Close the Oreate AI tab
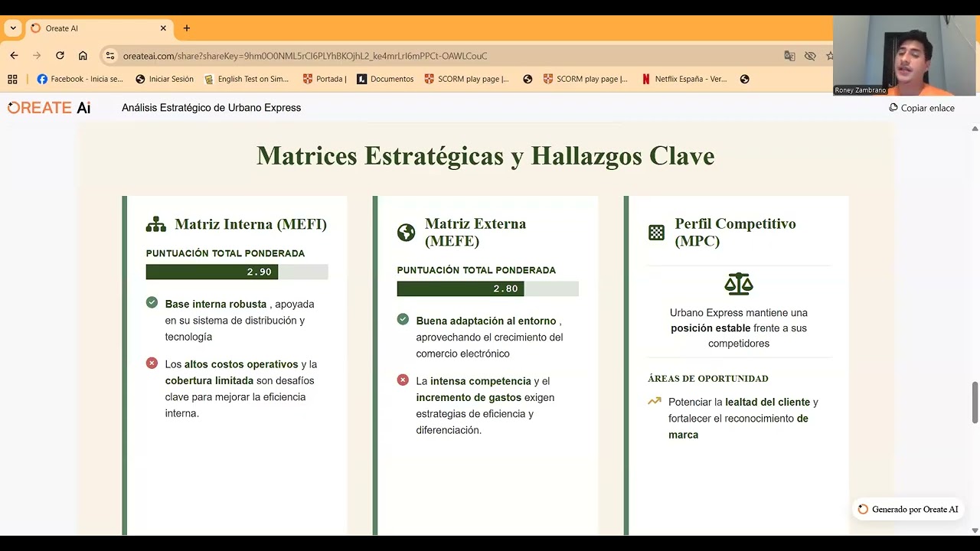The height and width of the screenshot is (551, 980). pyautogui.click(x=163, y=28)
